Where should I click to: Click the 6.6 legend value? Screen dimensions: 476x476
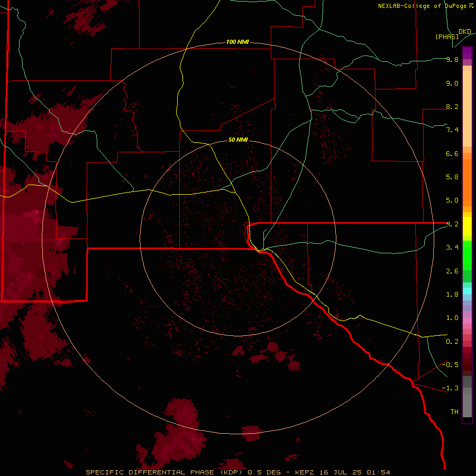click(452, 153)
